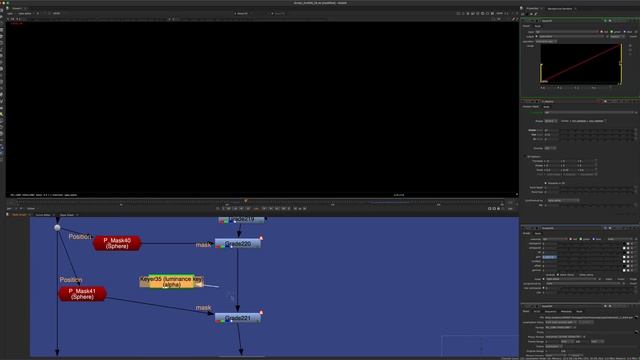Click the file path field in Read panel
The height and width of the screenshot is (360, 640).
pyautogui.click(x=589, y=318)
